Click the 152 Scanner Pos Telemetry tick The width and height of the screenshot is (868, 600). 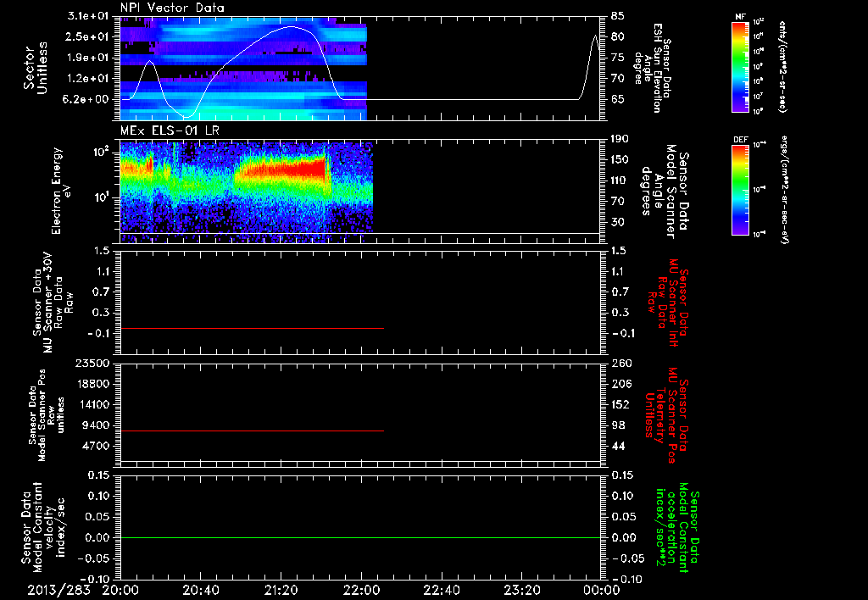[x=620, y=404]
